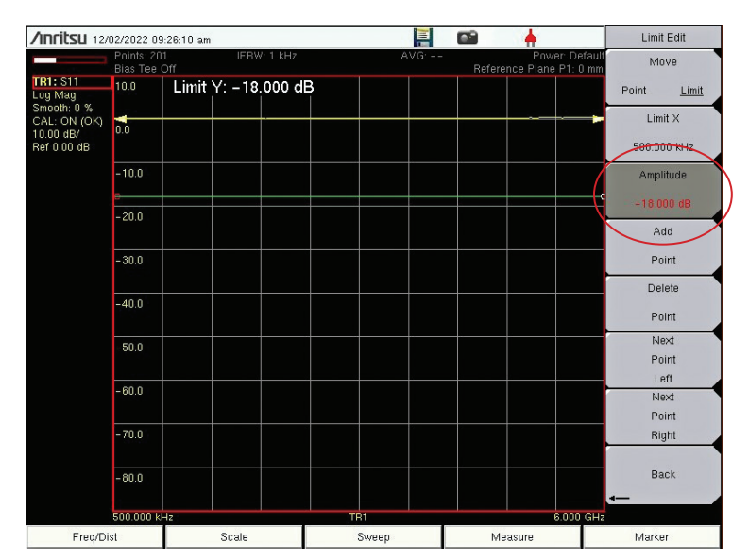
Task: Click the back arrow icon under Back
Action: 619,498
